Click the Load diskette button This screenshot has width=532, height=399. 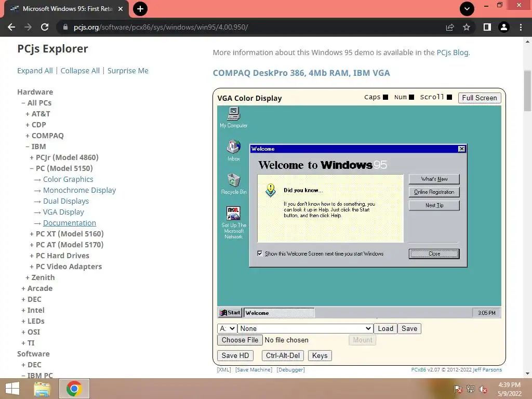pyautogui.click(x=385, y=328)
